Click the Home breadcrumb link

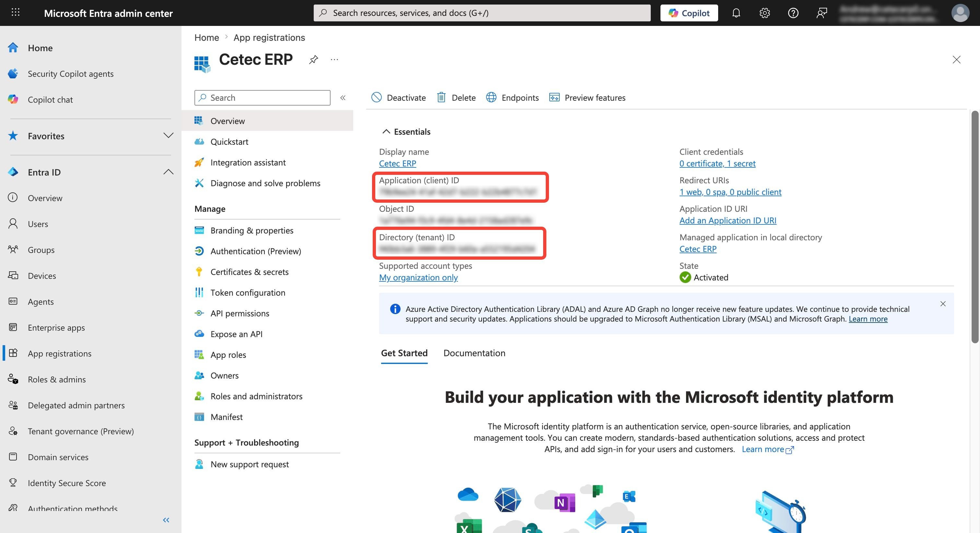pyautogui.click(x=206, y=38)
